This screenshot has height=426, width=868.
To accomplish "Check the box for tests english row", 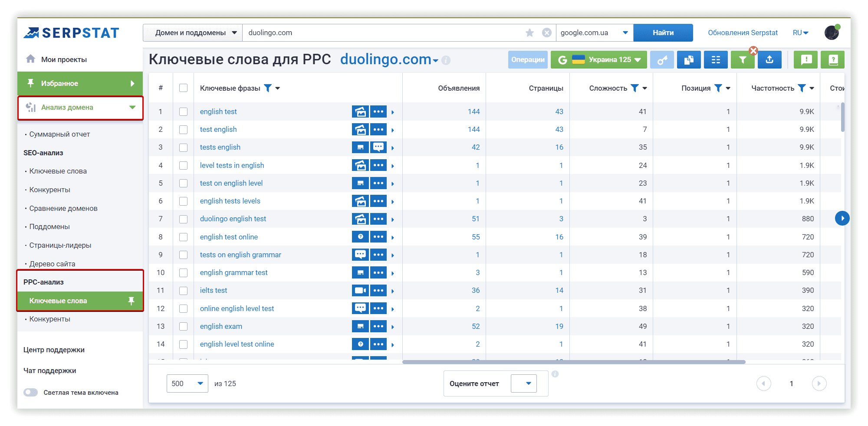I will coord(183,147).
